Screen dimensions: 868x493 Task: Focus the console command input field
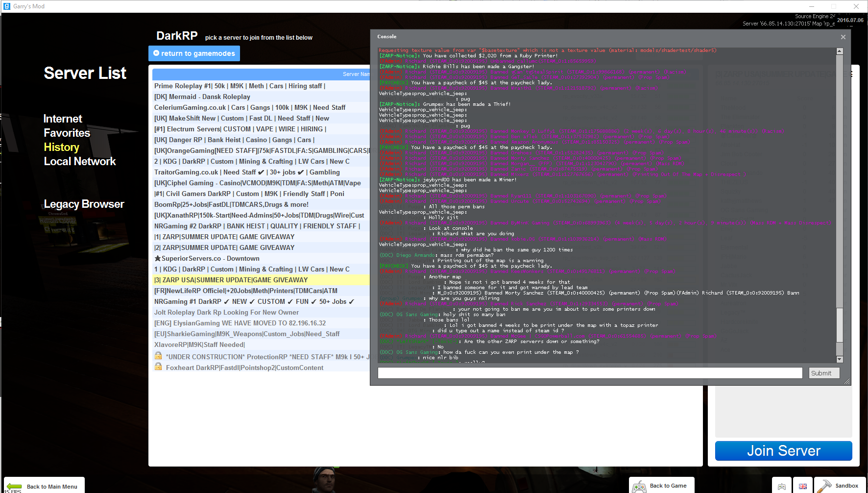tap(590, 373)
